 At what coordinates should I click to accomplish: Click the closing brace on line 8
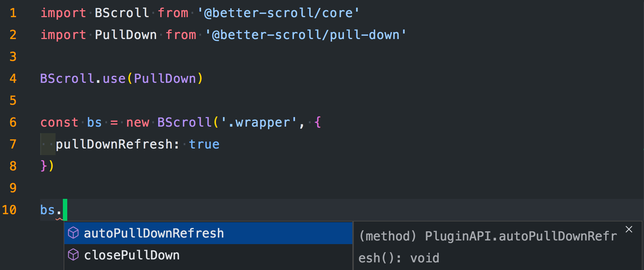(43, 166)
